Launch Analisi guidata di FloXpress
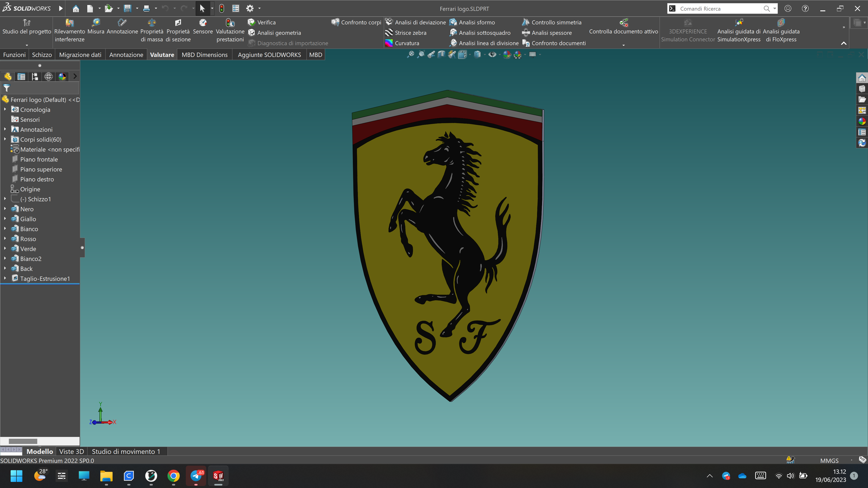 pos(781,30)
